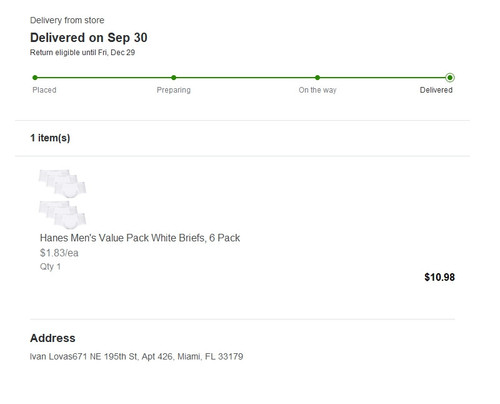
Task: Open the top briefs product image
Action: 62,183
